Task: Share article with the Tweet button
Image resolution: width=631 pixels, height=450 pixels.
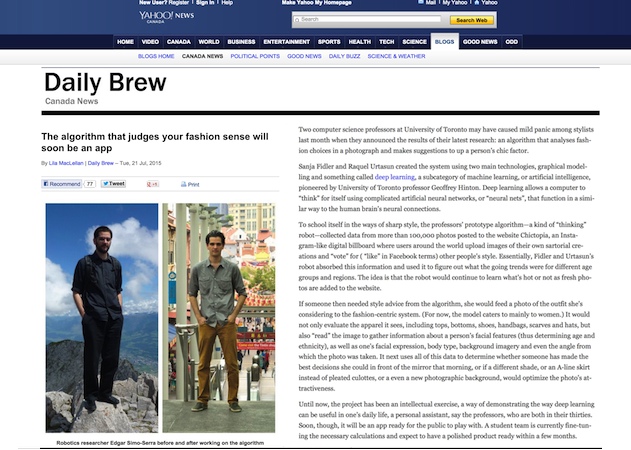Action: 113,184
